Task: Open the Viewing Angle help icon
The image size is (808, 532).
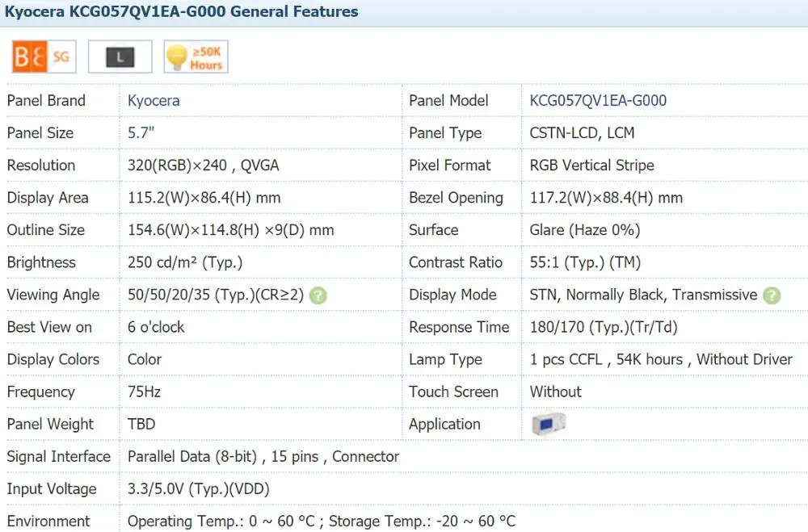Action: 318,295
